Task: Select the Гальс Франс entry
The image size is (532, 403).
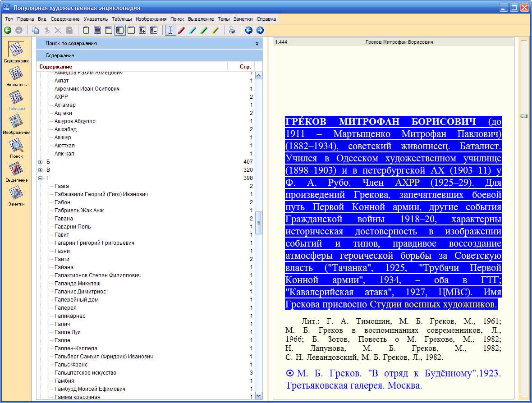Action: pyautogui.click(x=71, y=365)
